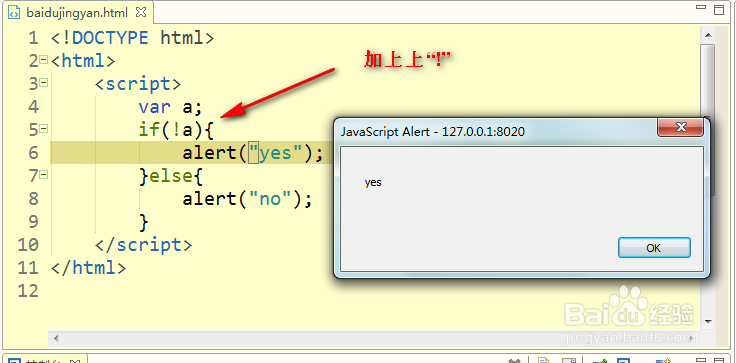Maximize the editor pane
This screenshot has height=363, width=736.
point(719,9)
